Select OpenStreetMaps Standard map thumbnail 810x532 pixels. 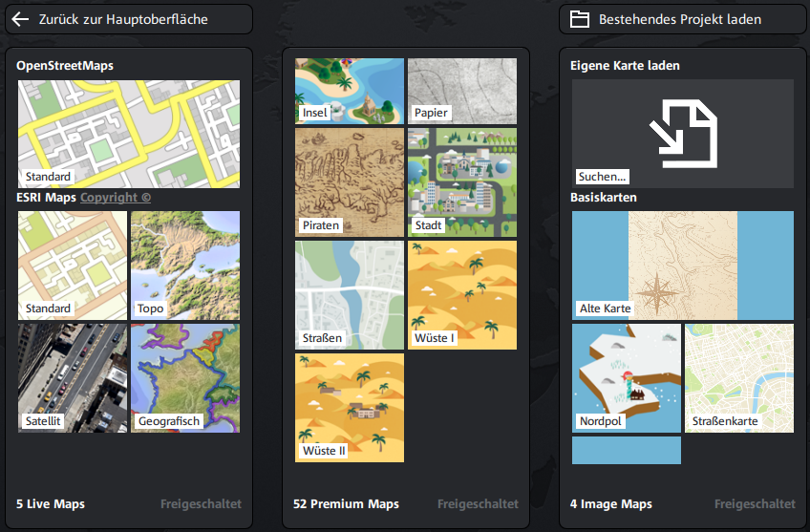pyautogui.click(x=129, y=134)
